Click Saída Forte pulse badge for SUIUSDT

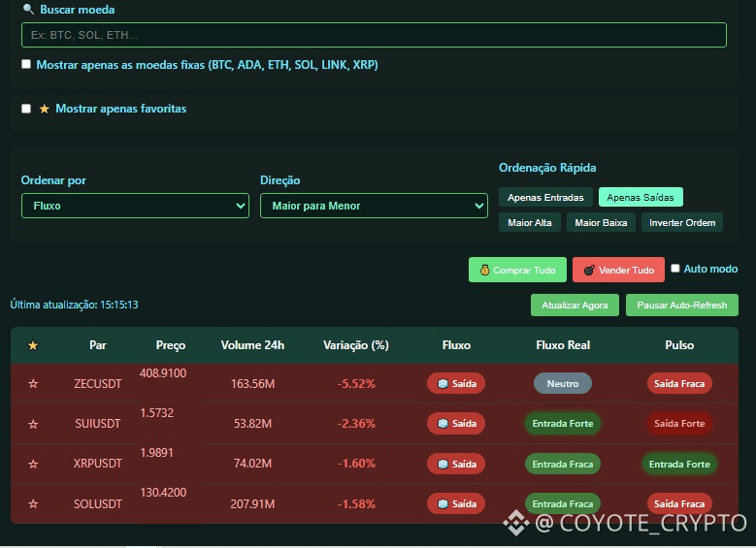pos(679,424)
